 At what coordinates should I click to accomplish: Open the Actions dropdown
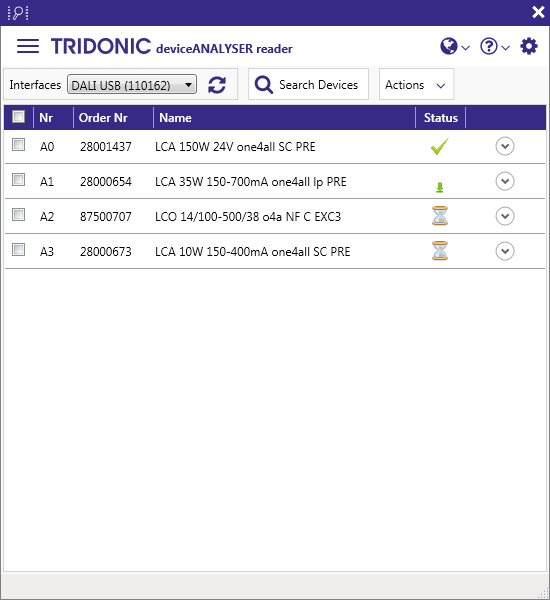coord(416,85)
